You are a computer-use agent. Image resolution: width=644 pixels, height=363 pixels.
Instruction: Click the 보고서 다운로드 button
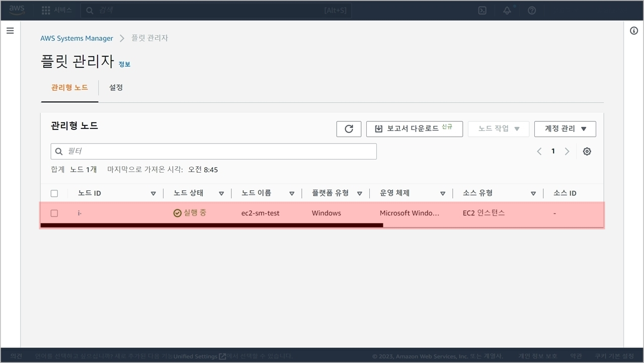(x=415, y=129)
